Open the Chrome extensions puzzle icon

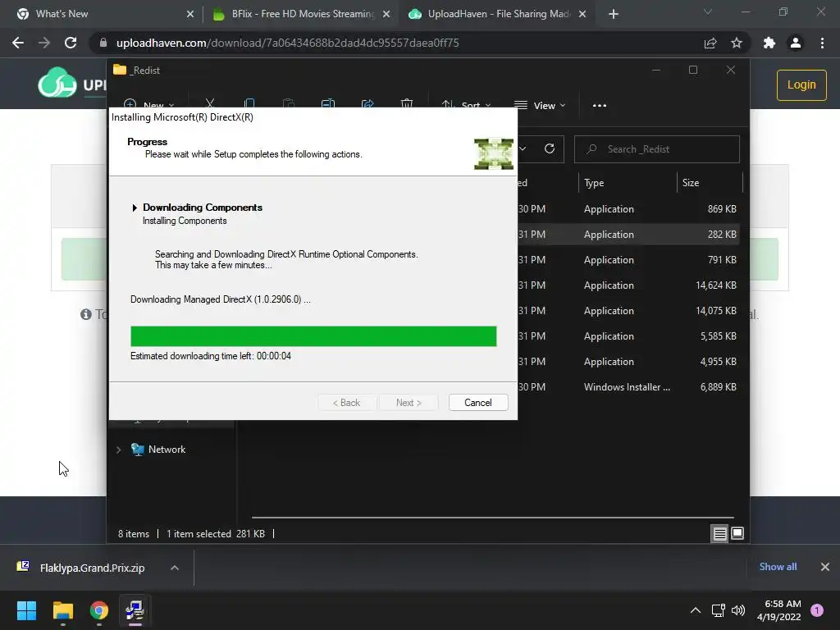(769, 43)
